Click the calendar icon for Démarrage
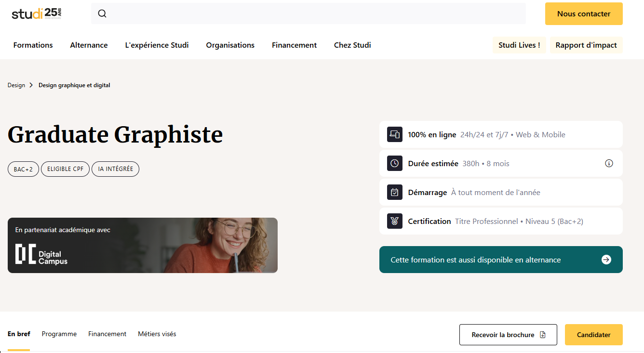 (395, 192)
